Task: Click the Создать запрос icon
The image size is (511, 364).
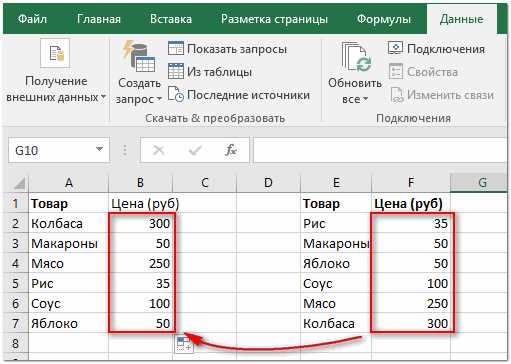Action: 138,57
